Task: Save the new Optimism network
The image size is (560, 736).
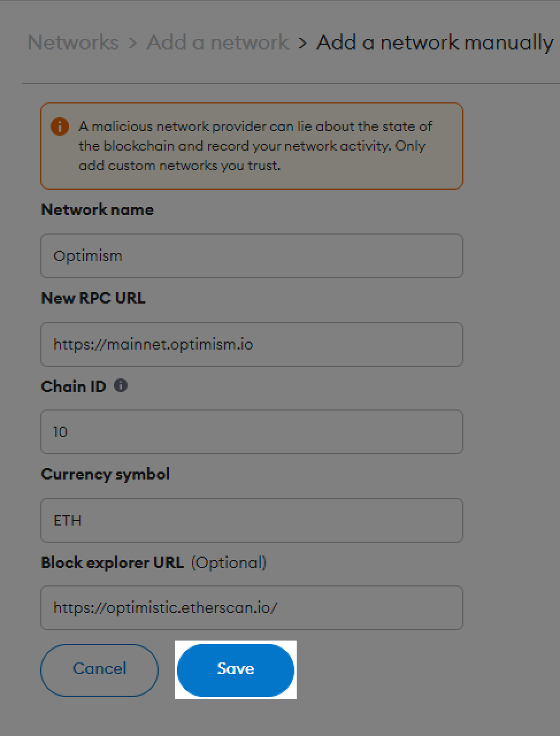Action: 236,669
